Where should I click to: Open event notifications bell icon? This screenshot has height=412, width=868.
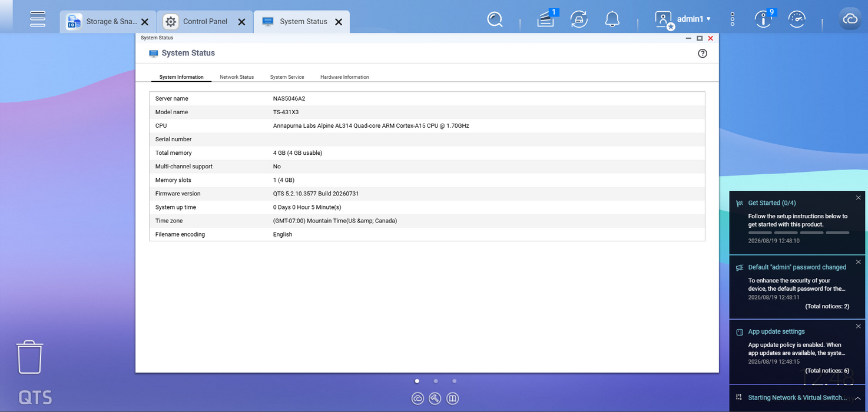coord(612,19)
